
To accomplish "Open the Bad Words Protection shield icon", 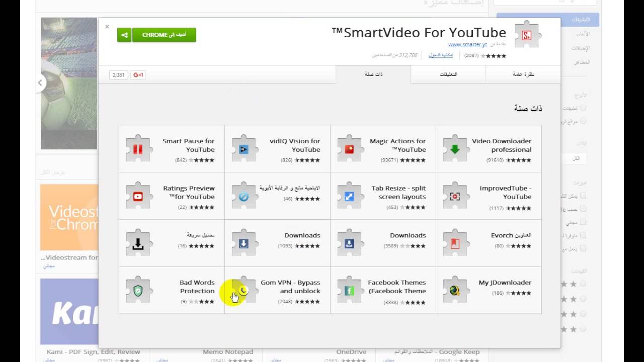I will pyautogui.click(x=138, y=291).
